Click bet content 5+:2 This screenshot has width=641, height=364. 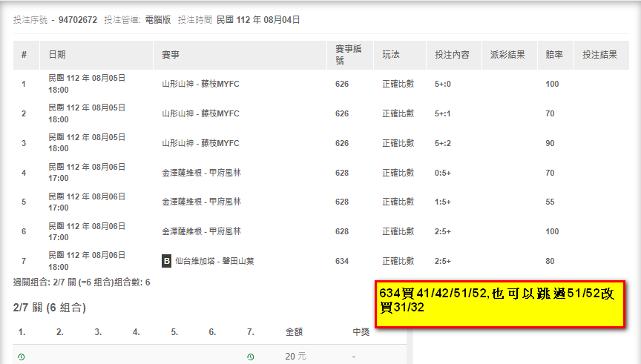coord(443,143)
